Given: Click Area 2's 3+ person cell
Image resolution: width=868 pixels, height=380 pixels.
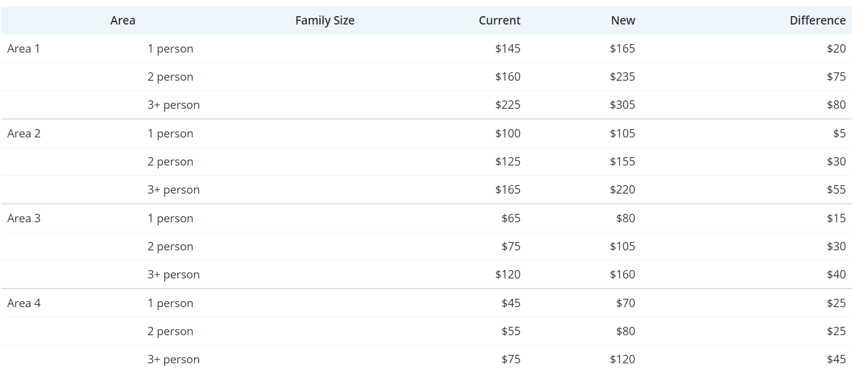Looking at the screenshot, I should point(173,189).
